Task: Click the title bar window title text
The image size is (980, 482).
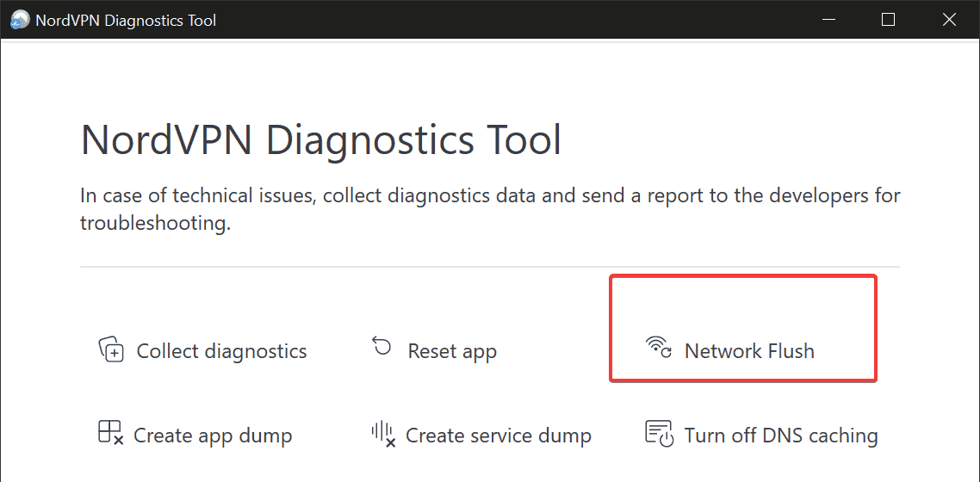Action: click(x=126, y=20)
